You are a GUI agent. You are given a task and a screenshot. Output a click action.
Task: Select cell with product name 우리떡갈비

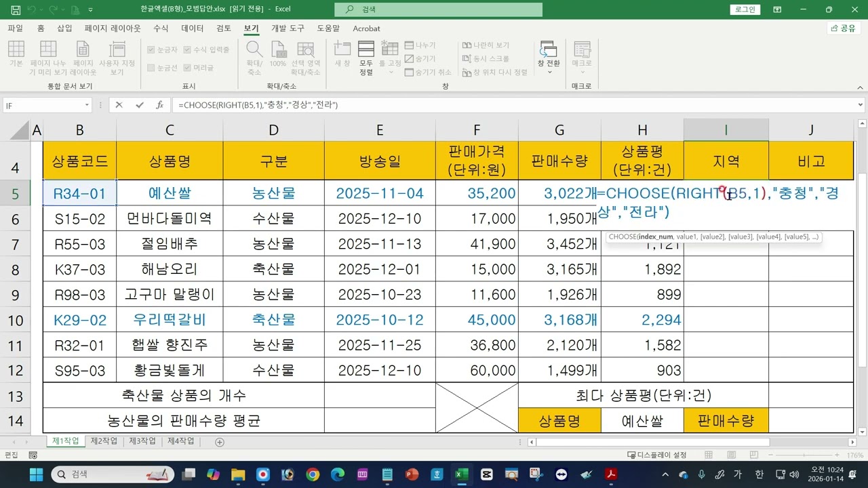pos(170,320)
